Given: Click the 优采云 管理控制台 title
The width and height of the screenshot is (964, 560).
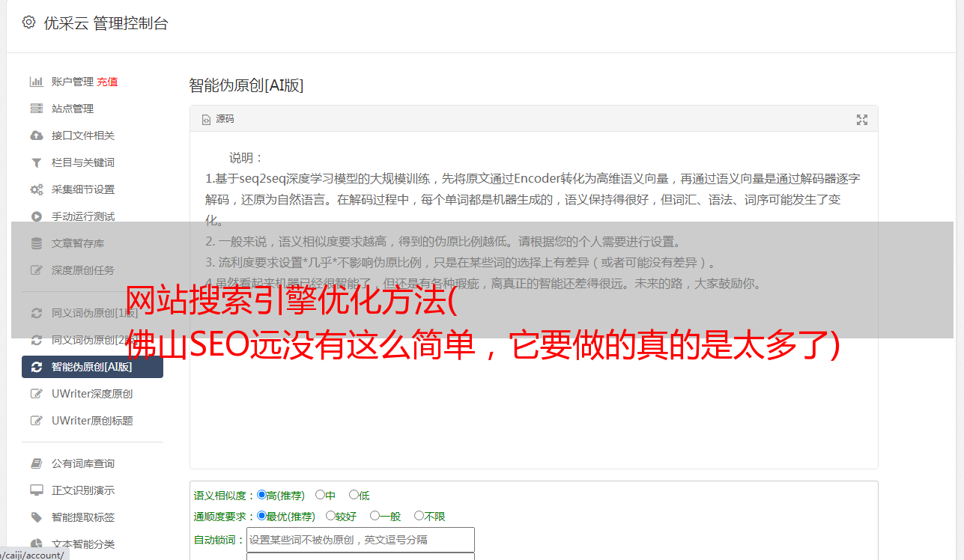Looking at the screenshot, I should [106, 23].
